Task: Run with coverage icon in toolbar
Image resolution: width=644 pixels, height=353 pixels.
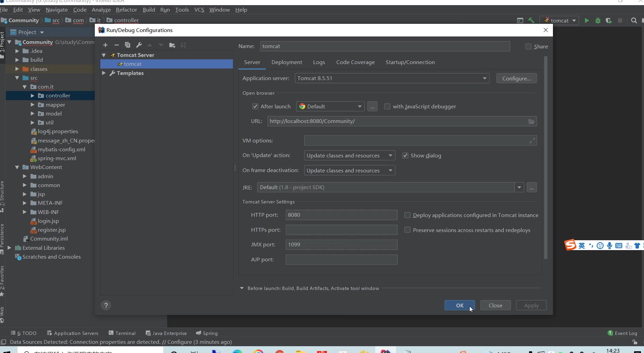Action: (x=609, y=20)
